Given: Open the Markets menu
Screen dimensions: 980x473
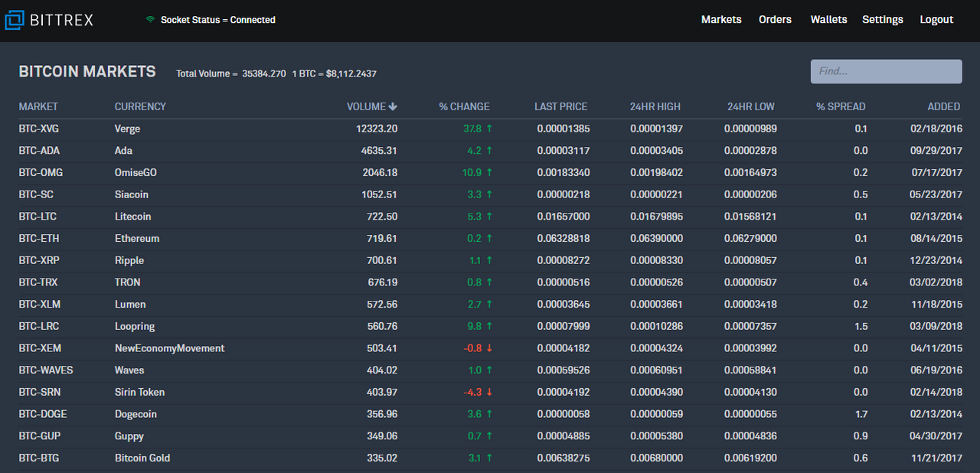Looking at the screenshot, I should (721, 20).
